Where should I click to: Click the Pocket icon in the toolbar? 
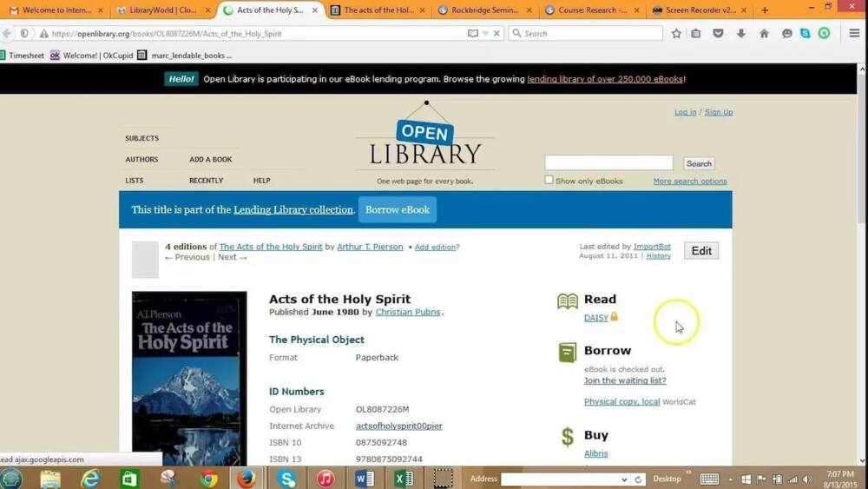click(718, 33)
